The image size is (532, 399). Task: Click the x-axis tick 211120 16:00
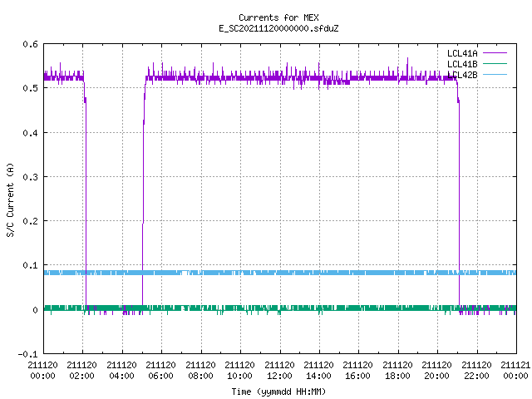coord(358,370)
